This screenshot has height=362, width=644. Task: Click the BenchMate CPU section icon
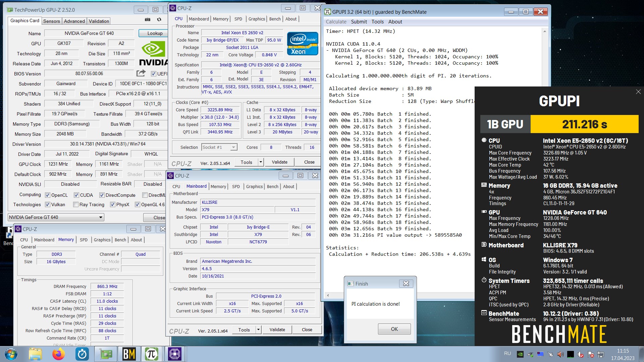pos(484,140)
